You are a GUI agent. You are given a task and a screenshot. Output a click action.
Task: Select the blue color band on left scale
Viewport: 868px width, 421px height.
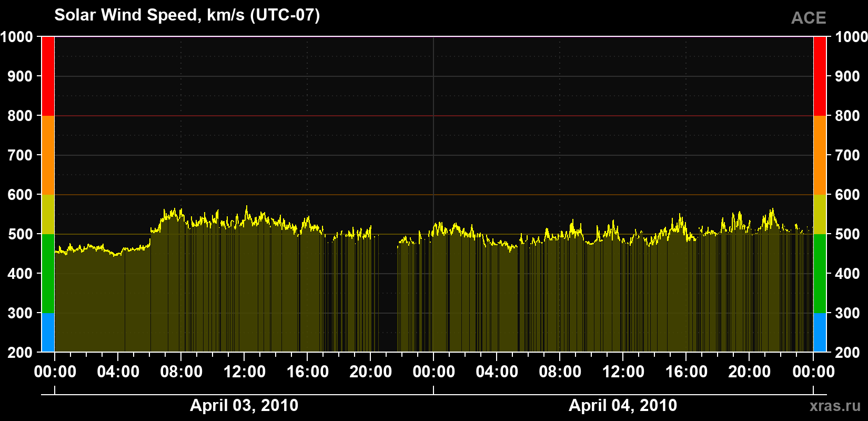point(48,333)
